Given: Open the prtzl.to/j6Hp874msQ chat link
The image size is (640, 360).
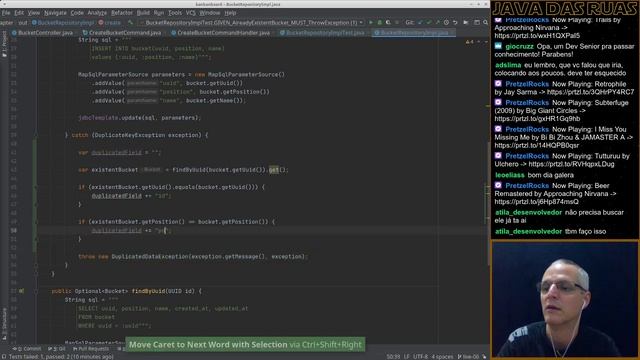Looking at the screenshot, I should click(x=536, y=202).
